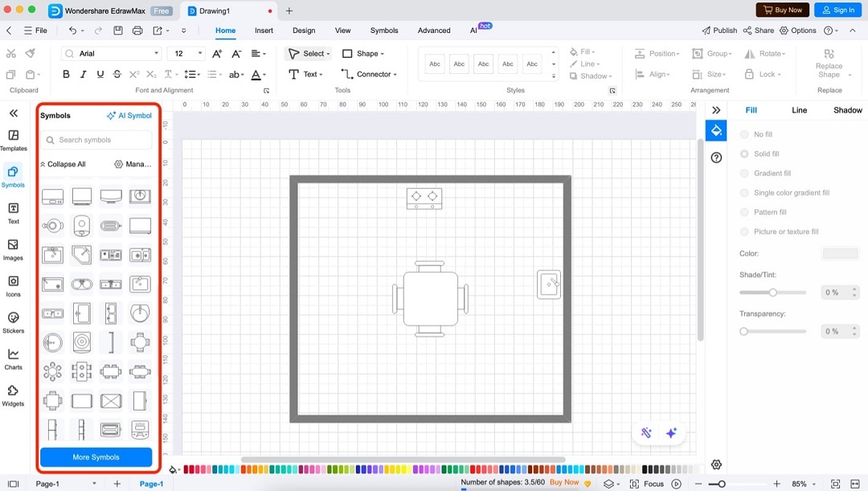Click the Buy Now button in title bar
This screenshot has height=491, width=868.
tap(783, 10)
